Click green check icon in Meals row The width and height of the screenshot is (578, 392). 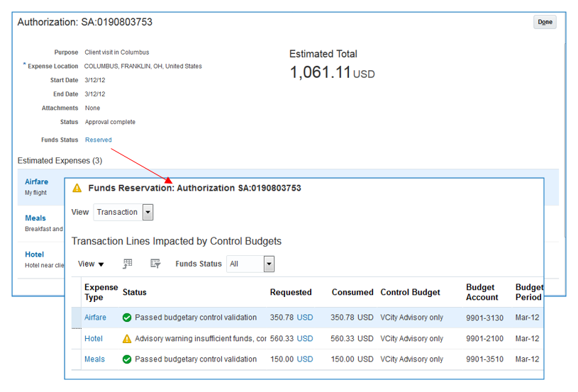(x=128, y=359)
